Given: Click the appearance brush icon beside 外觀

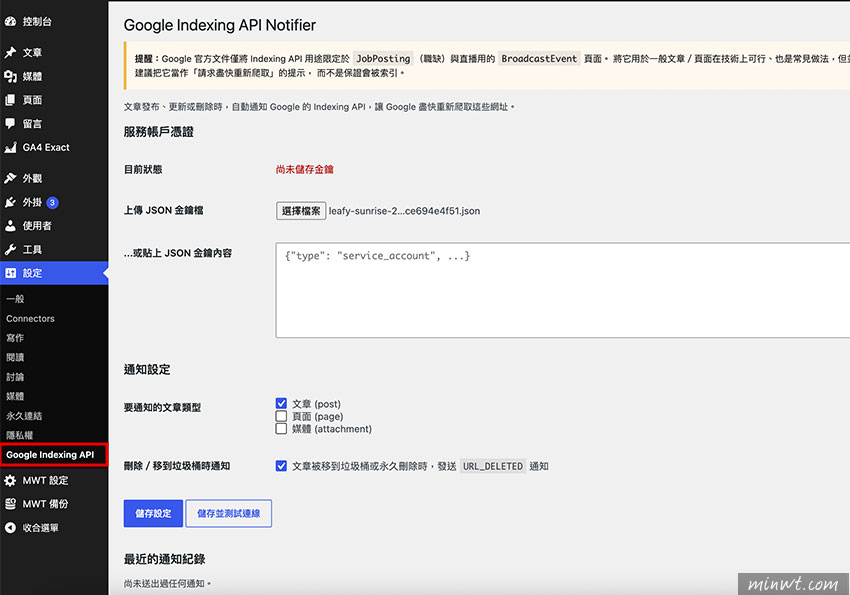Looking at the screenshot, I should pos(10,178).
